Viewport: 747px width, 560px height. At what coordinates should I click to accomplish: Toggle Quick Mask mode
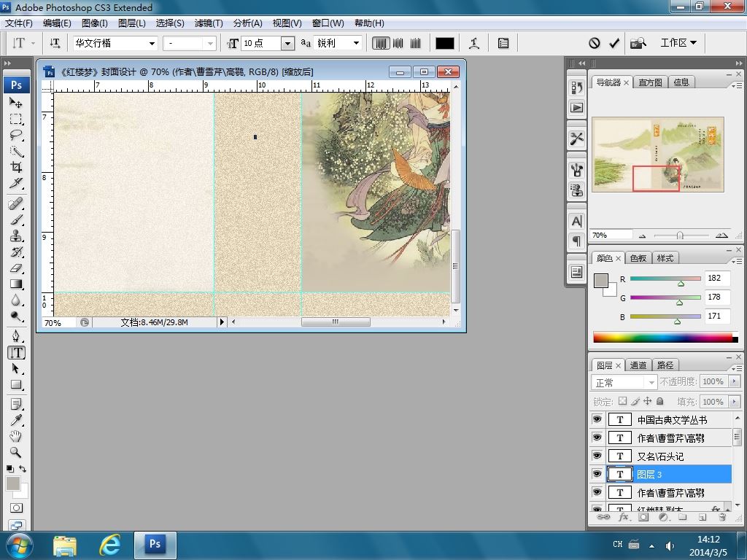16,508
